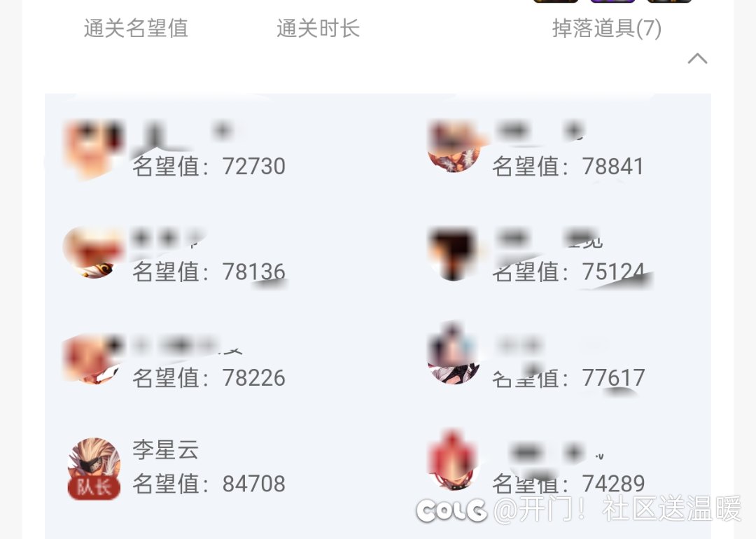The width and height of the screenshot is (756, 539).
Task: Tap avatar of player with fame 78226
Action: pyautogui.click(x=94, y=358)
